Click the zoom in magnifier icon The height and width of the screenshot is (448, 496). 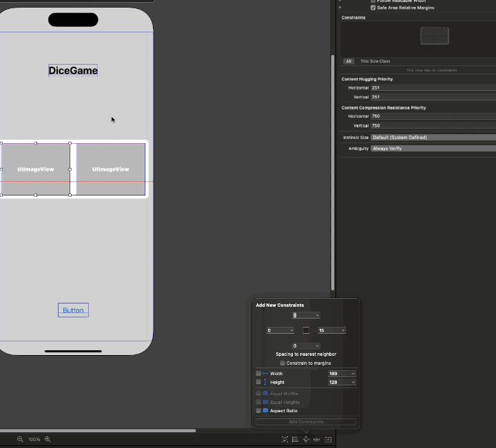click(48, 439)
